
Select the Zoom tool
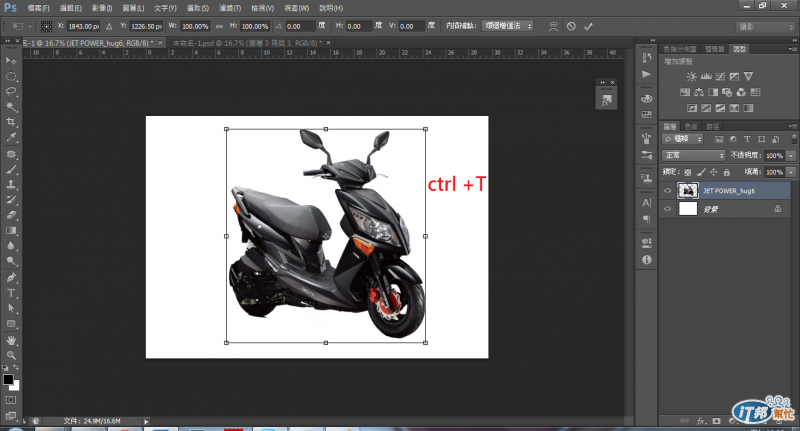[x=11, y=356]
